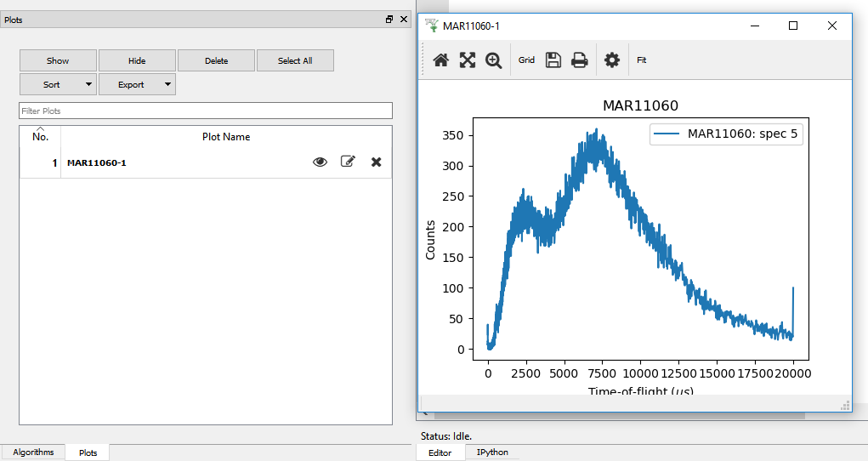This screenshot has height=461, width=868.
Task: Open the IPython tab
Action: 492,452
